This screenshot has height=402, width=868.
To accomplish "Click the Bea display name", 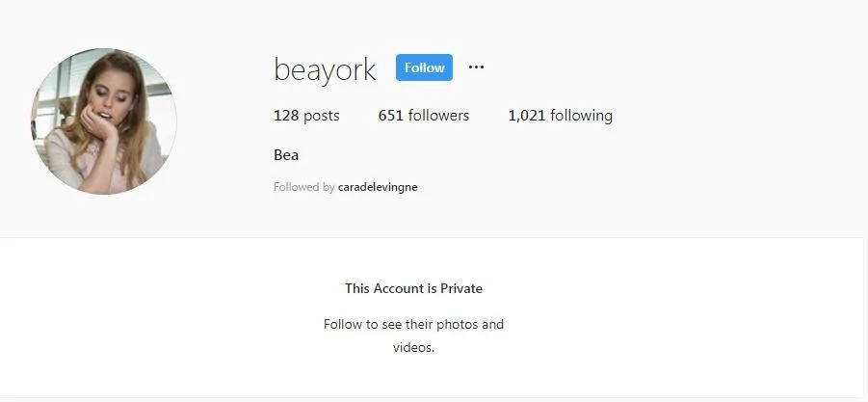I will (286, 155).
